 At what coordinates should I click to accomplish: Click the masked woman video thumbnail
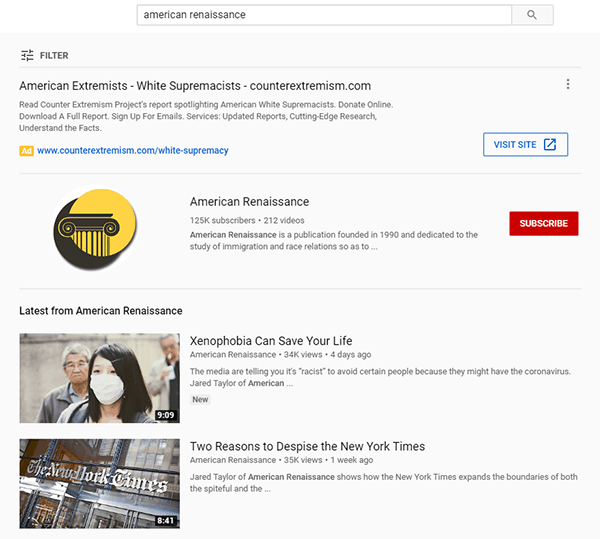(99, 378)
